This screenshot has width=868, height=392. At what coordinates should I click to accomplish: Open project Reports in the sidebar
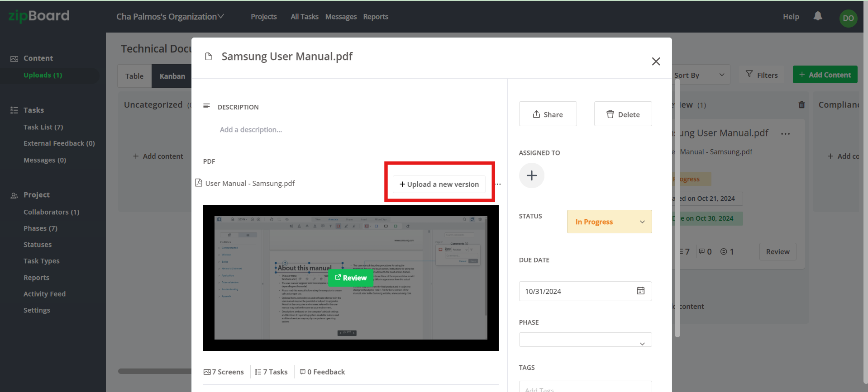pos(36,278)
